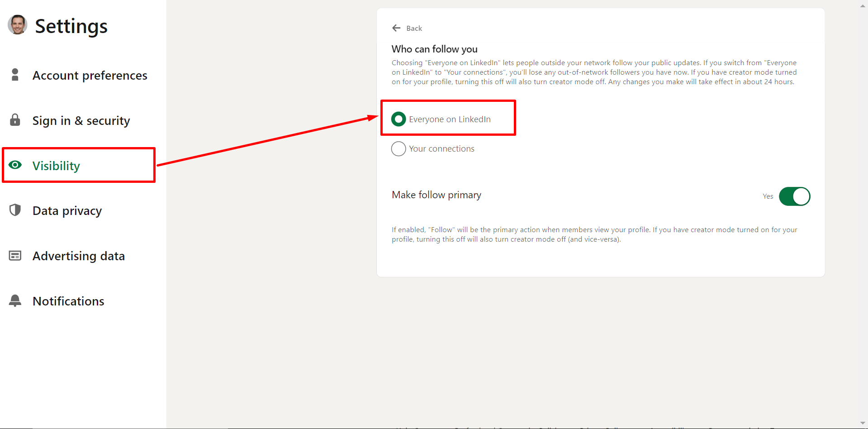Go to Data privacy settings
Viewport: 868px width, 429px height.
pos(67,211)
